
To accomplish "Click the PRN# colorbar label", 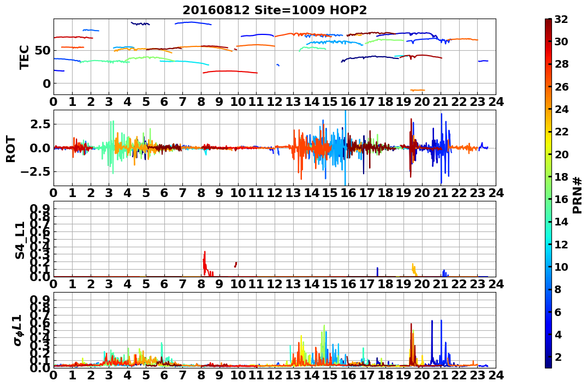I will coord(577,196).
